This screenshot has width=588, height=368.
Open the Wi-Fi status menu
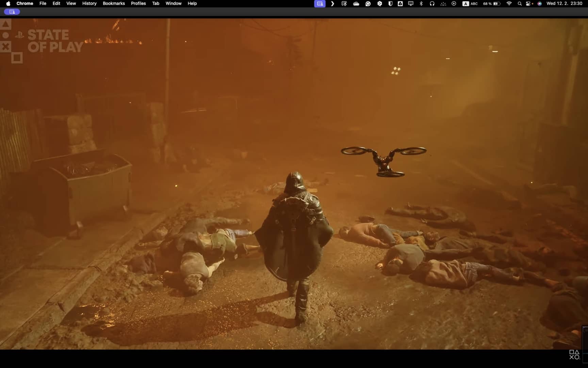pos(509,3)
